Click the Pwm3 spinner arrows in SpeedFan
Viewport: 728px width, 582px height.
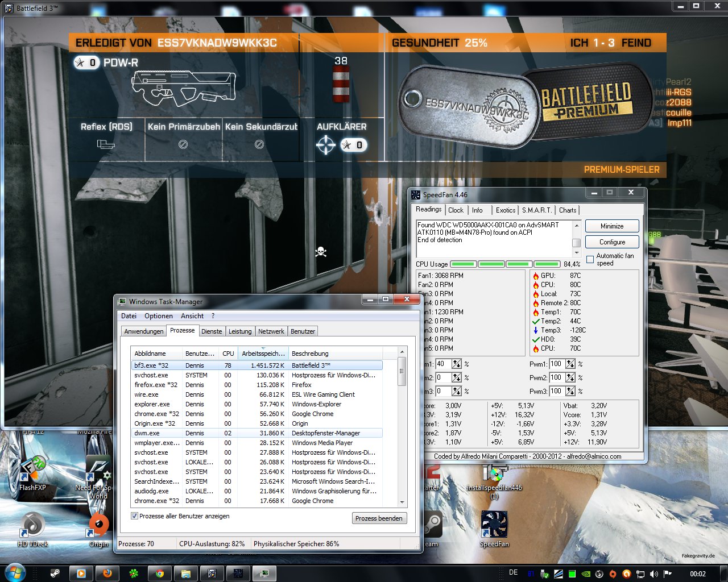point(570,391)
